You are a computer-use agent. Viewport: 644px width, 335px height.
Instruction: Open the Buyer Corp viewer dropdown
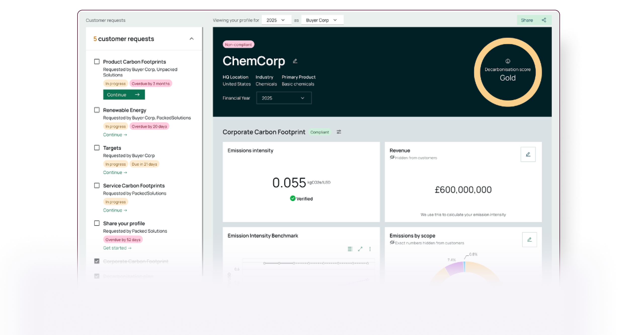[x=322, y=20]
